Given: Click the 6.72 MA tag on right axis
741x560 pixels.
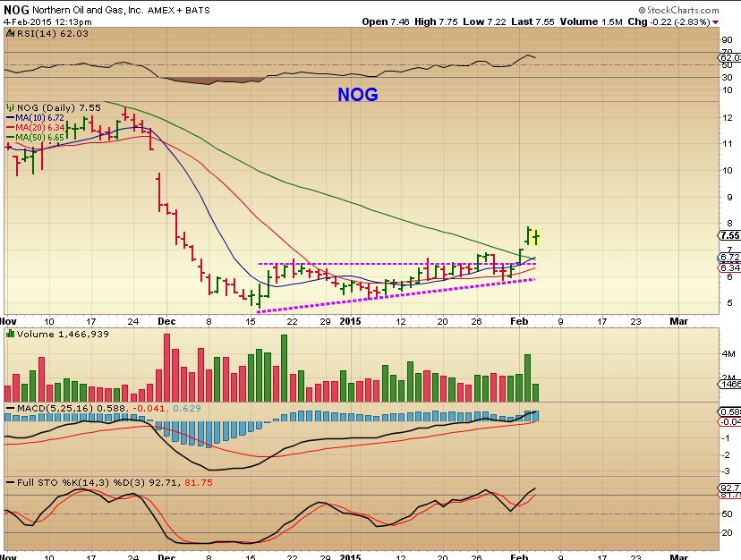Looking at the screenshot, I should coord(729,258).
